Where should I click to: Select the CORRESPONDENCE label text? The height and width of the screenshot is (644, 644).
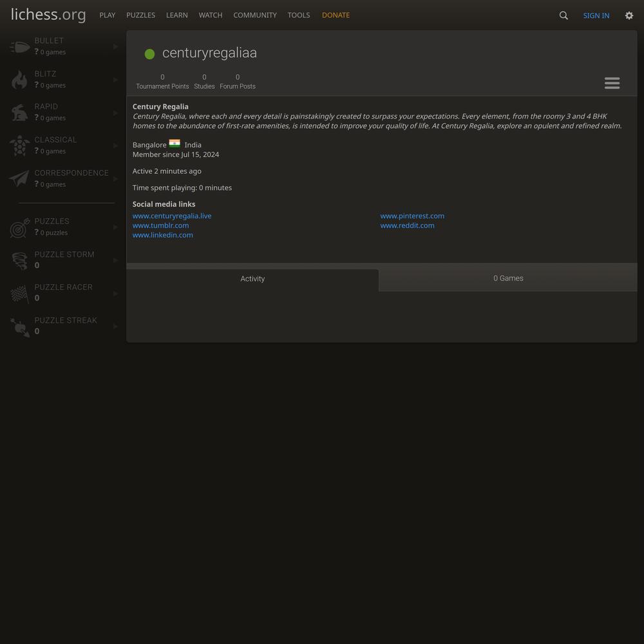point(71,173)
